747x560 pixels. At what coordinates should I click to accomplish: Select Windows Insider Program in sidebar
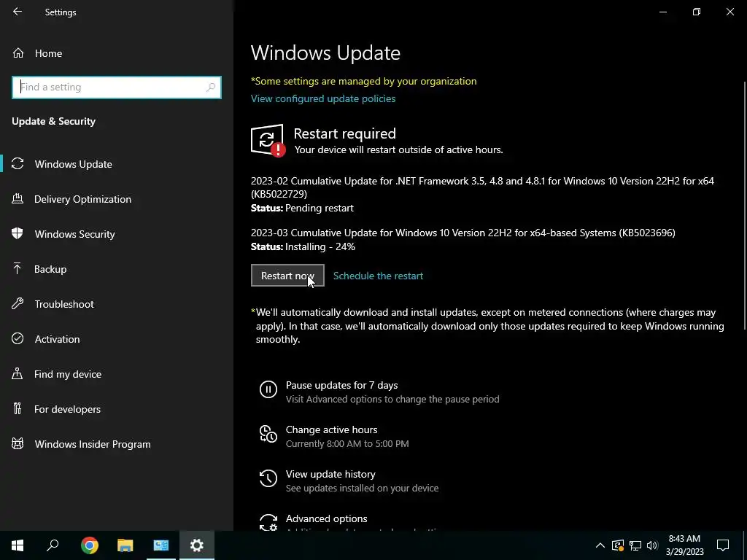(117, 444)
